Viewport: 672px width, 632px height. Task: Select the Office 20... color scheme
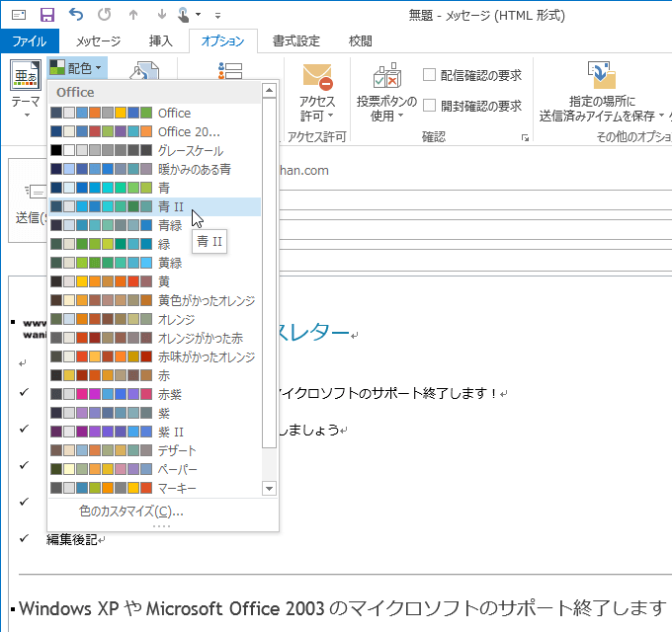tap(155, 132)
